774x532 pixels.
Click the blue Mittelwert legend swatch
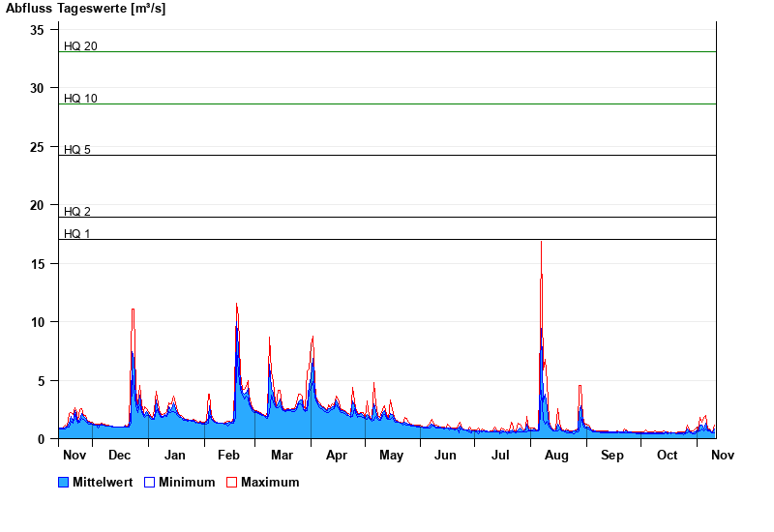64,482
